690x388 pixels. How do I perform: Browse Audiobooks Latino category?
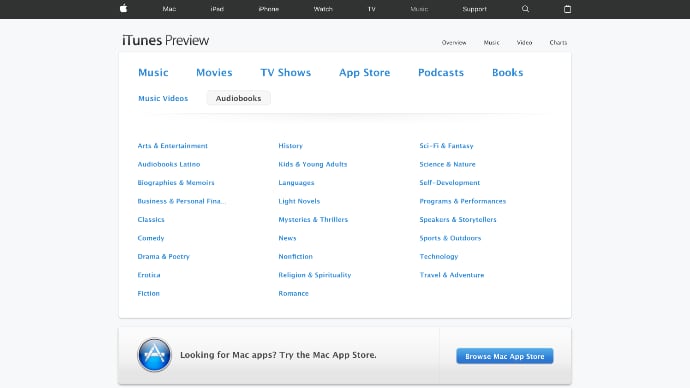[169, 164]
